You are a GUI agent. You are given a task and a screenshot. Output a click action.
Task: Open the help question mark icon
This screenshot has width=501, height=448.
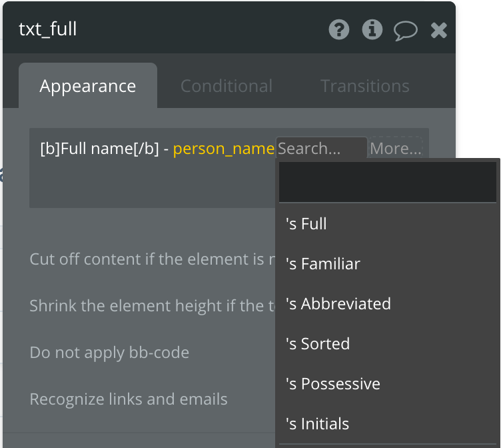[x=339, y=29]
